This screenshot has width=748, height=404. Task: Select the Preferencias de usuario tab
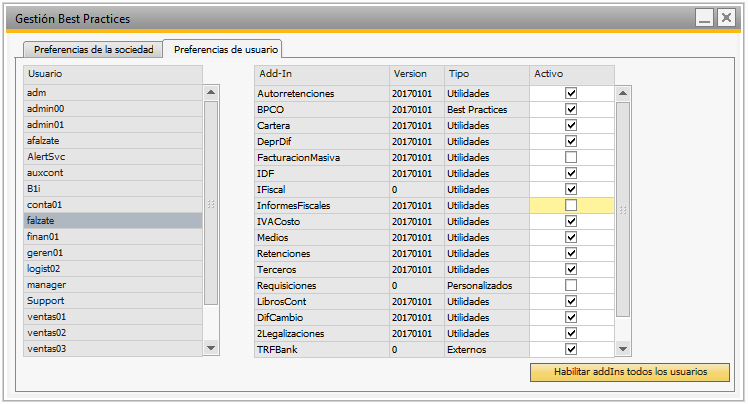click(224, 49)
